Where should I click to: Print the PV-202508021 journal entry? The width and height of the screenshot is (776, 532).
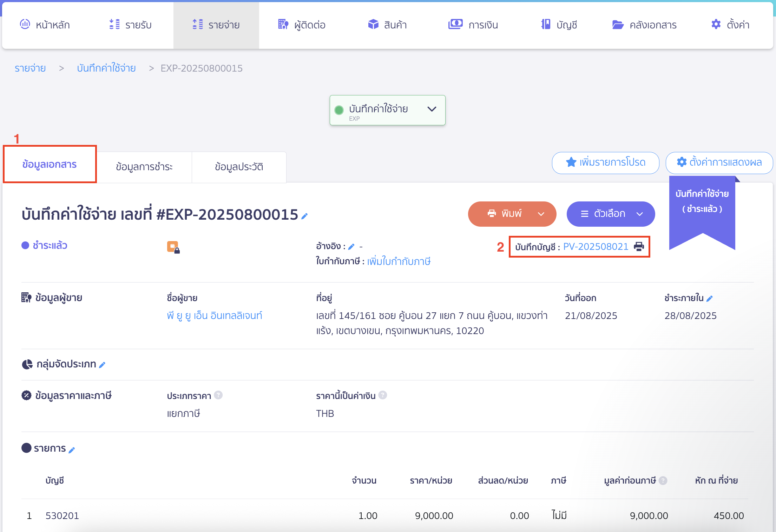point(639,247)
